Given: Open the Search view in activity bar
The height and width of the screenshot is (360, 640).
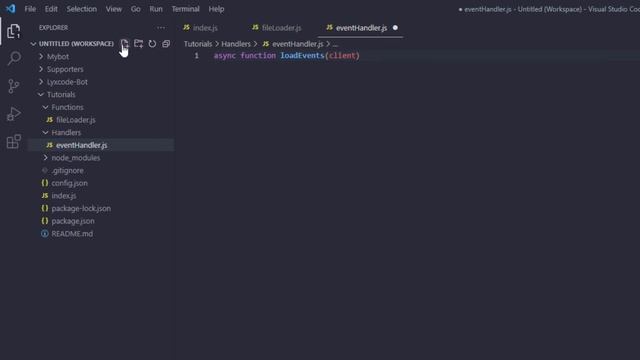Looking at the screenshot, I should pos(14,58).
